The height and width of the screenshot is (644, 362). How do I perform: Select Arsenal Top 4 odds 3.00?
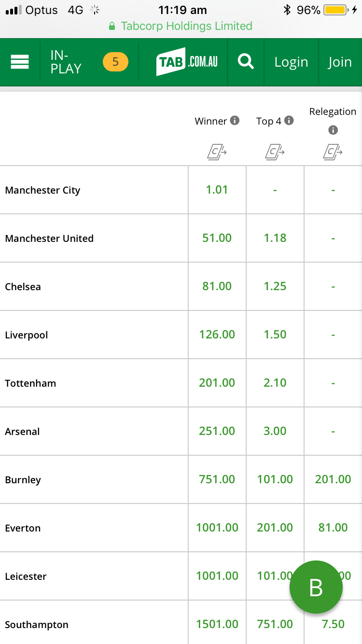275,431
